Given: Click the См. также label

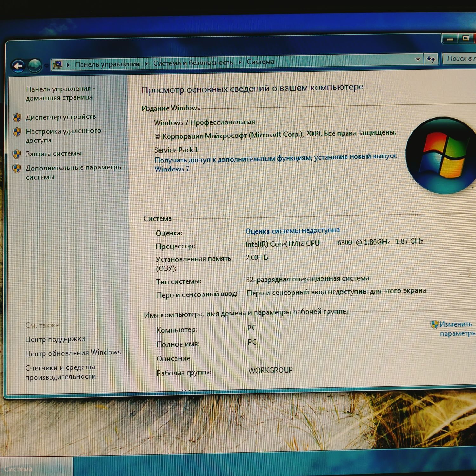Looking at the screenshot, I should 42,325.
